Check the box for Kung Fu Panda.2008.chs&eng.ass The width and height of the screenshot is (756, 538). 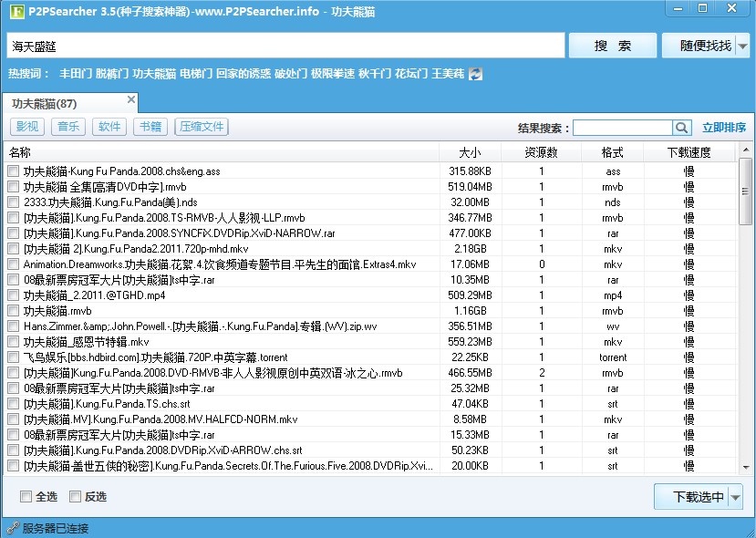click(x=14, y=171)
